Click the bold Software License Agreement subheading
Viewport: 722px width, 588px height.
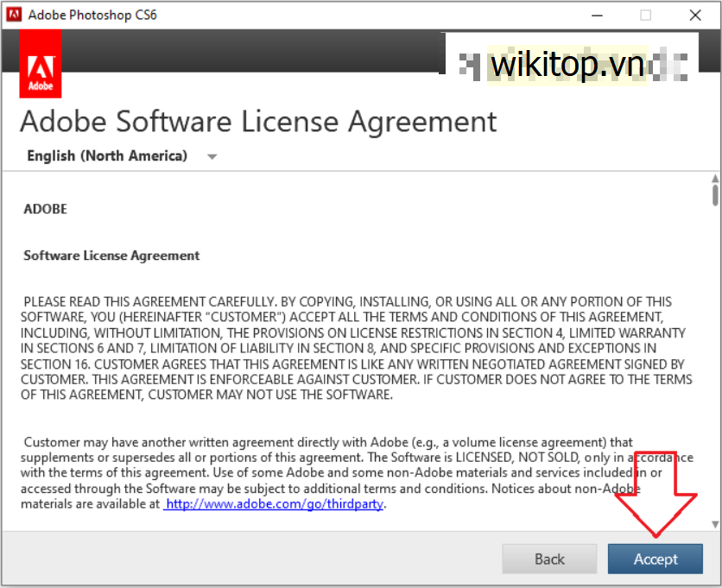pyautogui.click(x=111, y=256)
